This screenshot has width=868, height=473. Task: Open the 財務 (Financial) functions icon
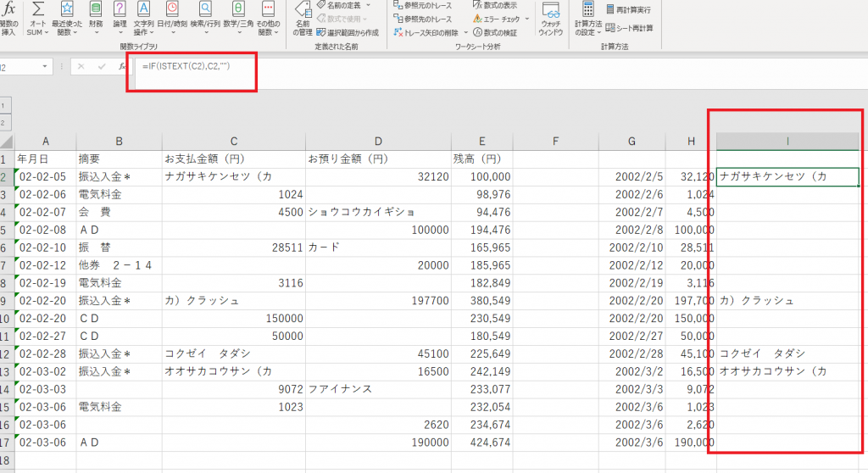coord(95,10)
